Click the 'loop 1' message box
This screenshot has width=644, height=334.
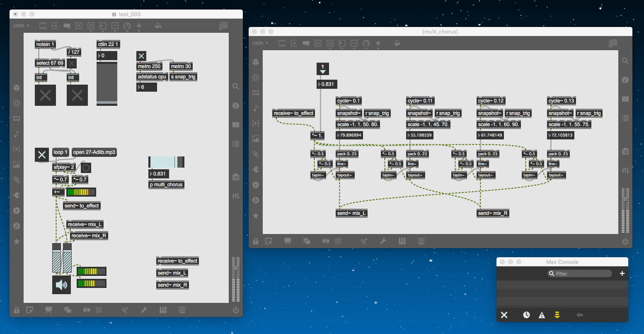click(61, 152)
